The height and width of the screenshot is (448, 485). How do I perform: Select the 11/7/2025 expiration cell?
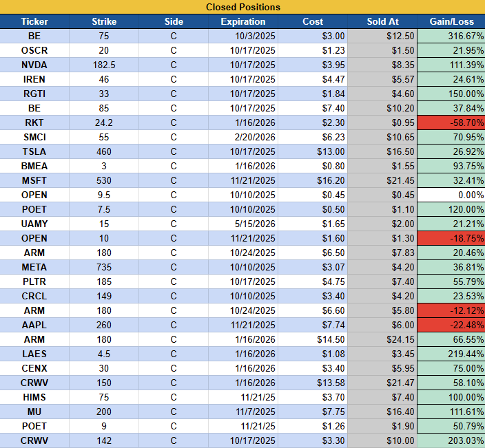243,412
